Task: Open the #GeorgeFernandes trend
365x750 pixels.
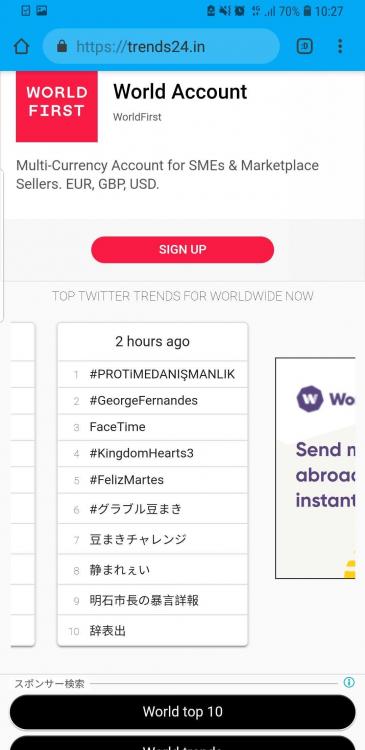Action: tap(144, 401)
